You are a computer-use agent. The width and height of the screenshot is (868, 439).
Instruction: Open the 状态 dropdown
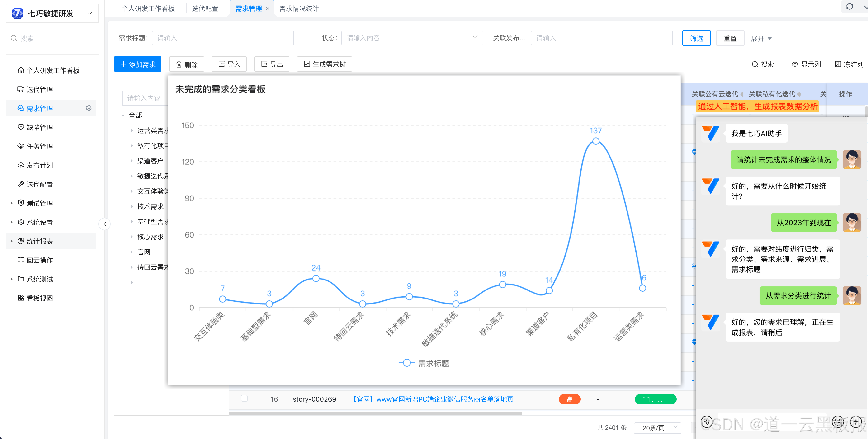tap(412, 38)
